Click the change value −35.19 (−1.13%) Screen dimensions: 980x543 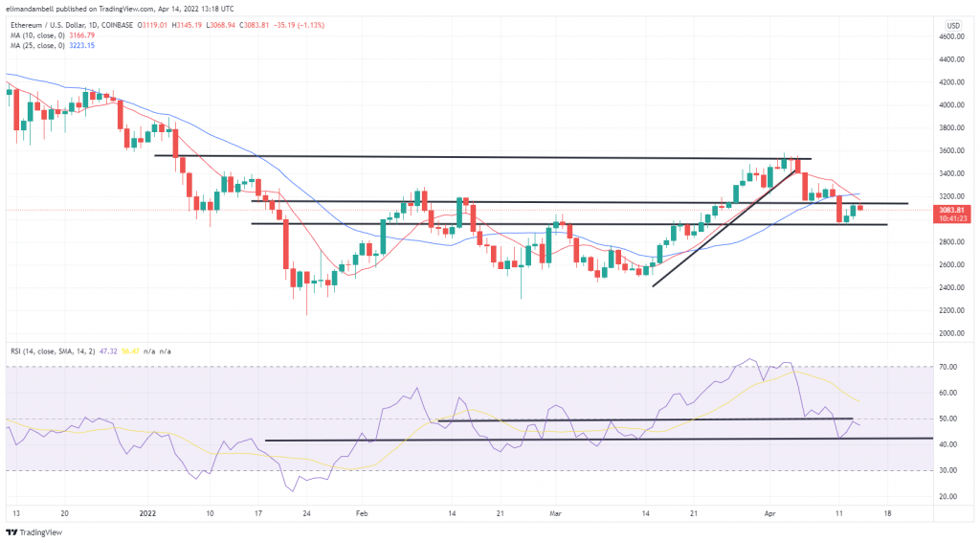[300, 26]
